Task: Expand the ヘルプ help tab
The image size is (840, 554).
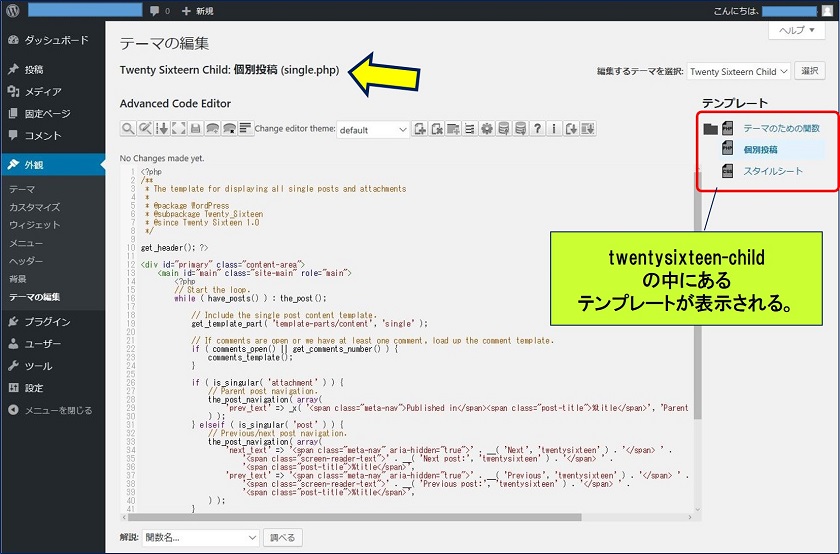Action: pyautogui.click(x=797, y=30)
